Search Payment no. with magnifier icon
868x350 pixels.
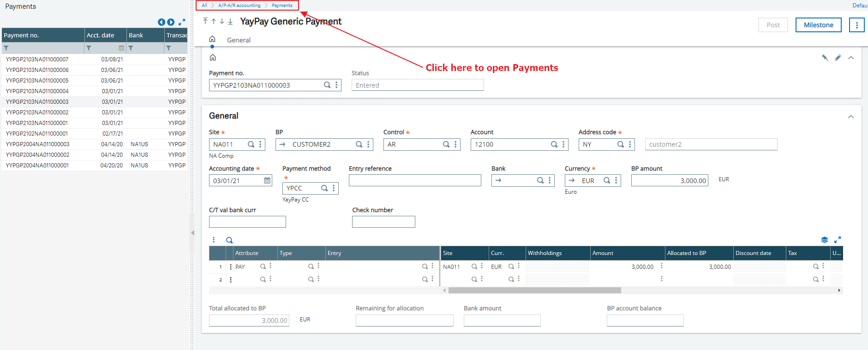(x=327, y=85)
